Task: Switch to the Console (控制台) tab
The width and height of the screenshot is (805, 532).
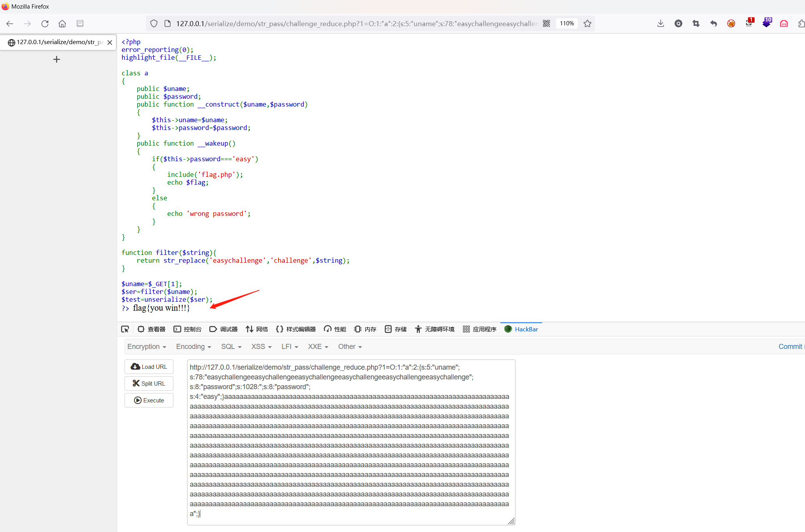Action: [187, 329]
